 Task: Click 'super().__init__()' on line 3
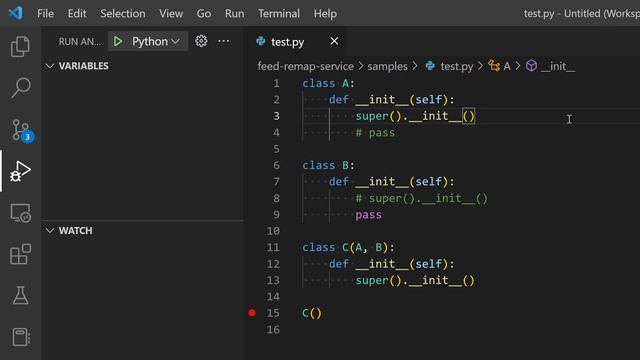point(415,116)
